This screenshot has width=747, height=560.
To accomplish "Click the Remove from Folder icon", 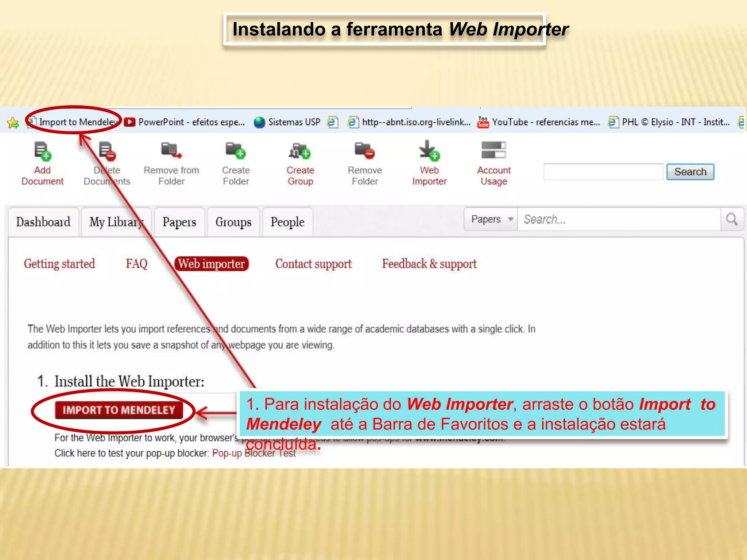I will [x=171, y=151].
